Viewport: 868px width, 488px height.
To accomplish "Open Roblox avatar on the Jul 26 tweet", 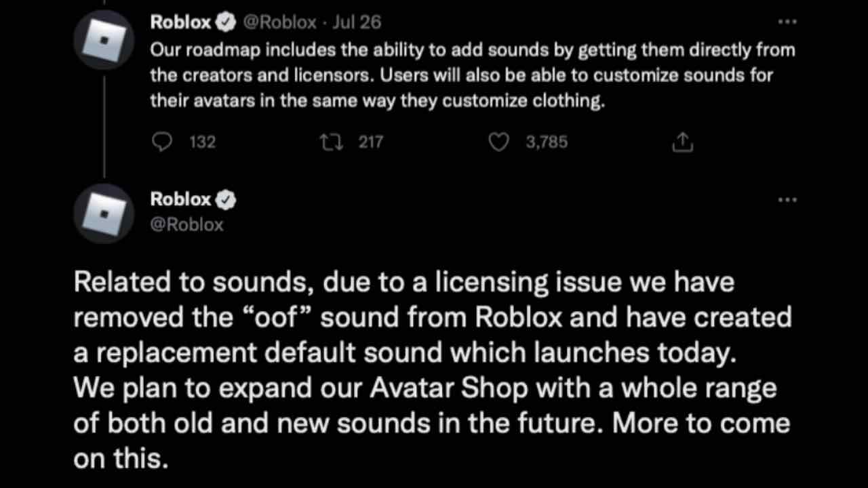I will click(x=104, y=40).
